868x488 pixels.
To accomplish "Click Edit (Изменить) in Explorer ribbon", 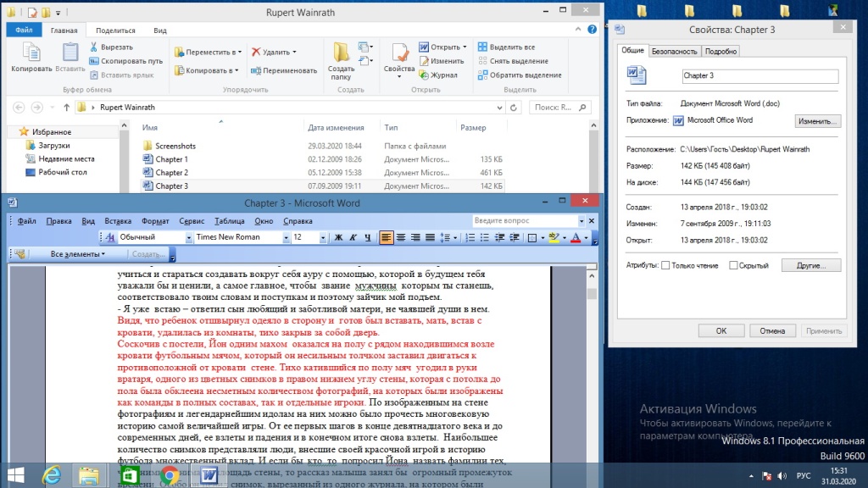I will pyautogui.click(x=441, y=61).
